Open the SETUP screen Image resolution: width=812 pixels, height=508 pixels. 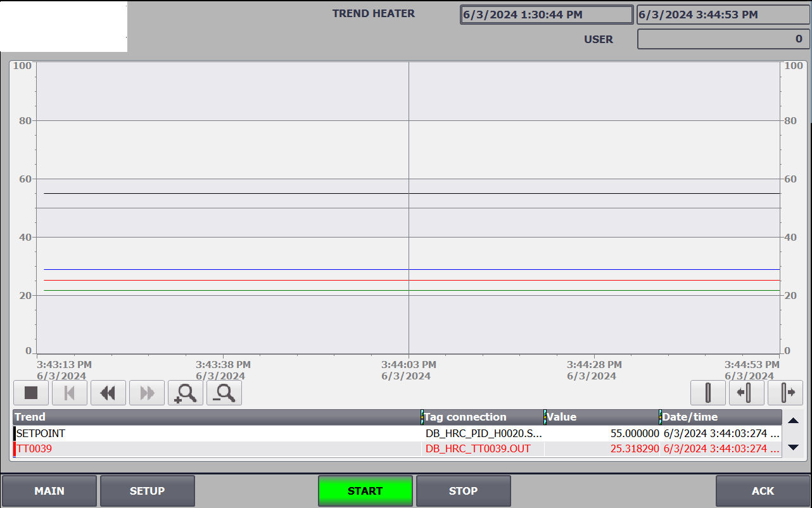pos(148,491)
